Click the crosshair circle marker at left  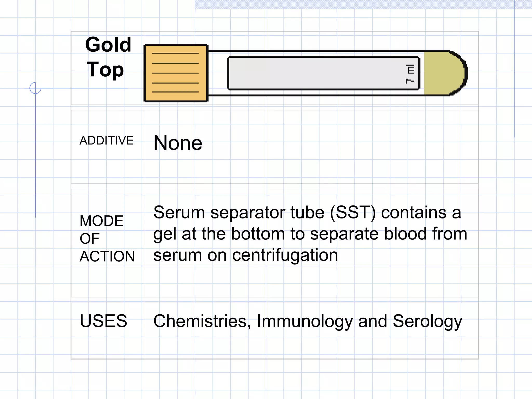pos(35,88)
